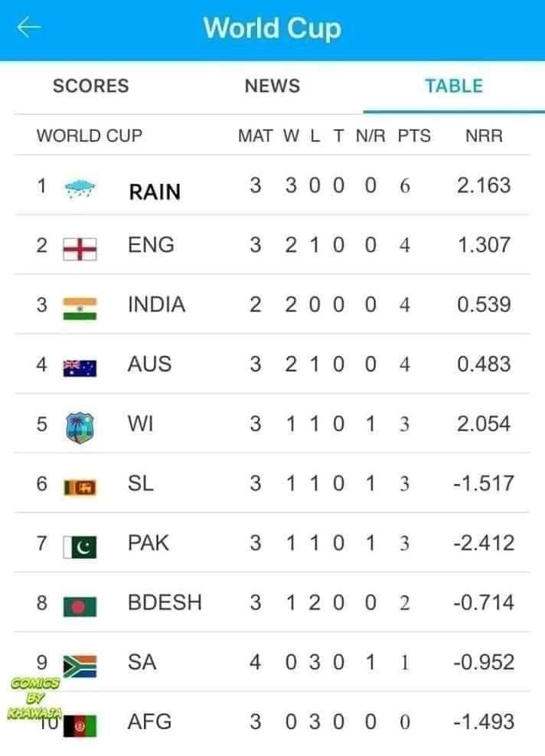Open the NEWS tab

point(272,86)
